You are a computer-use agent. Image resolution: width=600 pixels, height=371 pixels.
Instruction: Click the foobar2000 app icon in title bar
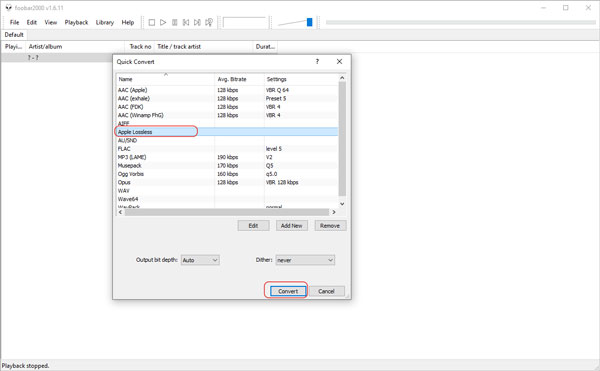8,8
